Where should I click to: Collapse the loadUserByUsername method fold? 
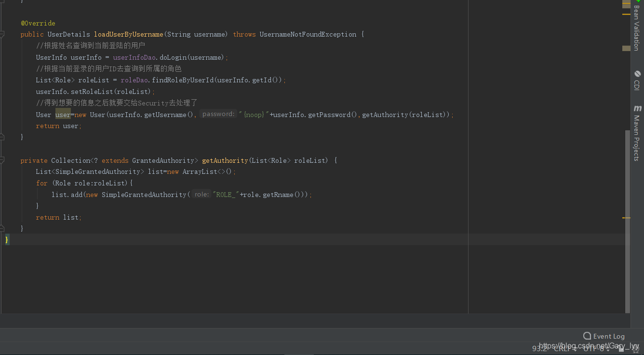[2, 34]
